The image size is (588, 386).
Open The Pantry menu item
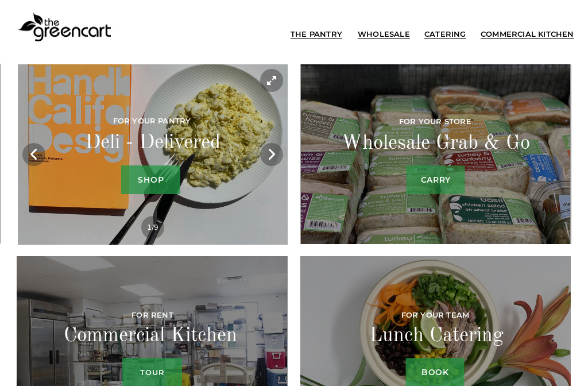(x=316, y=34)
